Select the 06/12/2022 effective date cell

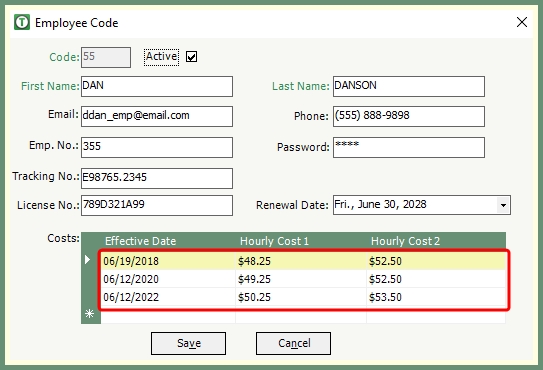click(x=168, y=297)
